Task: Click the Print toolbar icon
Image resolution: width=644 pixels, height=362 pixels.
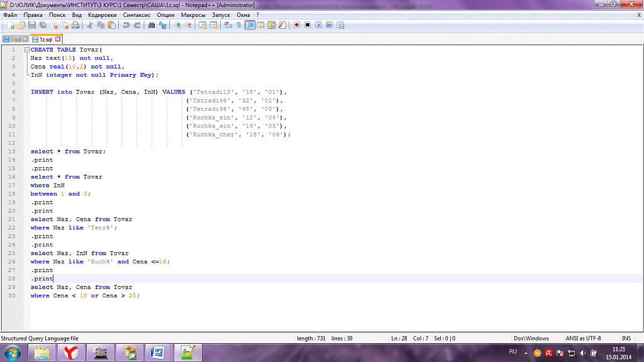Action: tap(75, 25)
